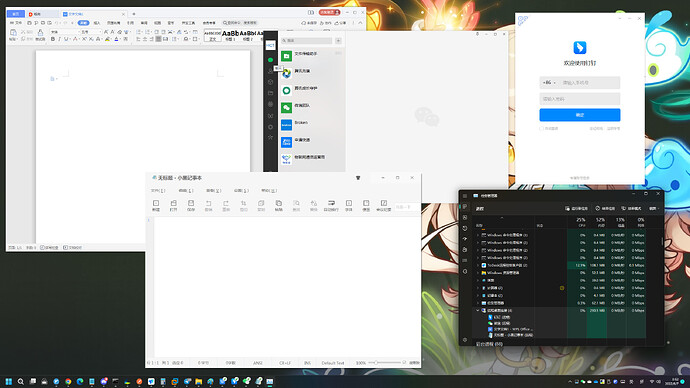Collapse the expanded process group in Task Manager
This screenshot has width=690, height=388.
click(x=477, y=311)
